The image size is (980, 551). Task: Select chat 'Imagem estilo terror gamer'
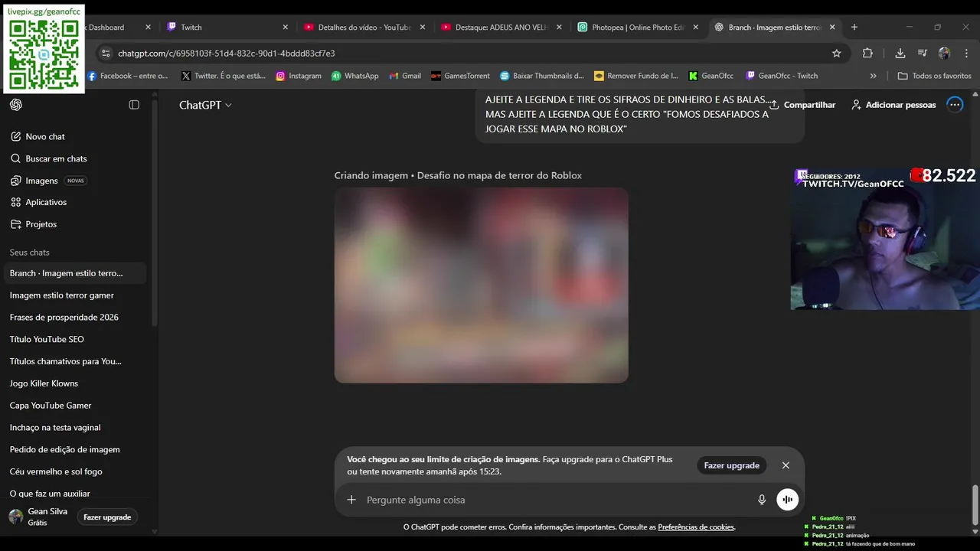(73, 295)
